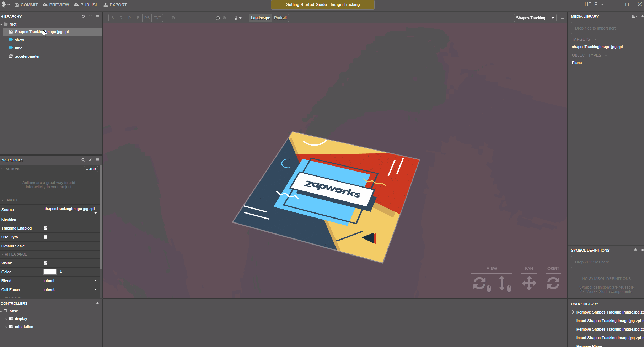This screenshot has height=347, width=644.
Task: Click the P transform mode button
Action: [x=130, y=18]
